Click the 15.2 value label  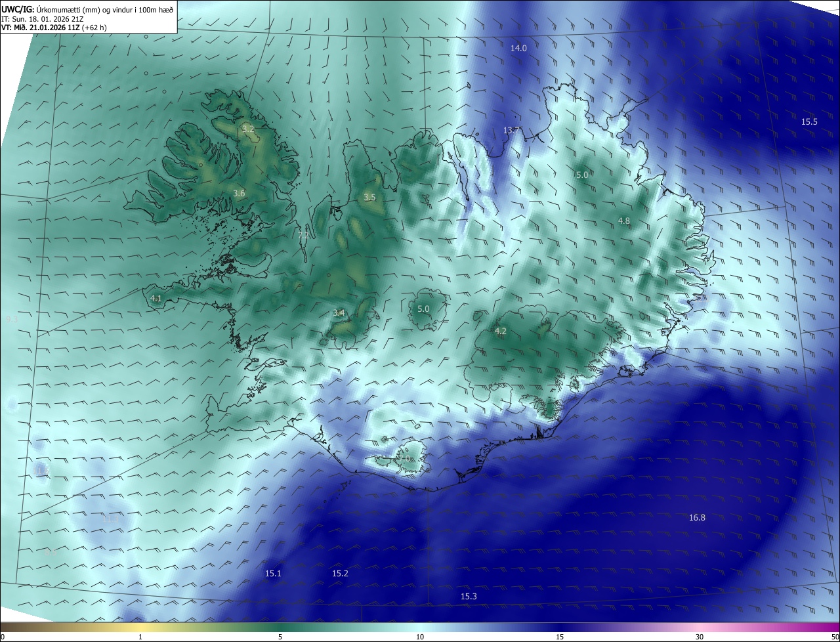coord(340,574)
